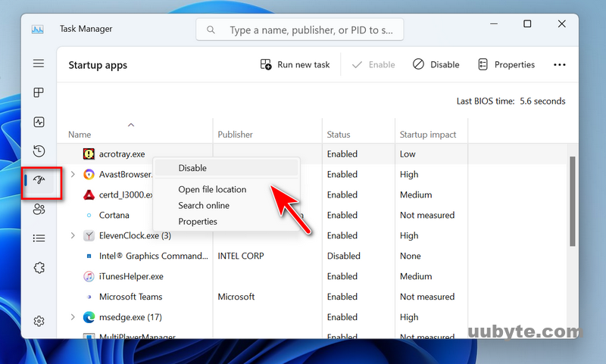Click INTEL CORP publisher cell
The width and height of the screenshot is (606, 364).
tap(241, 256)
